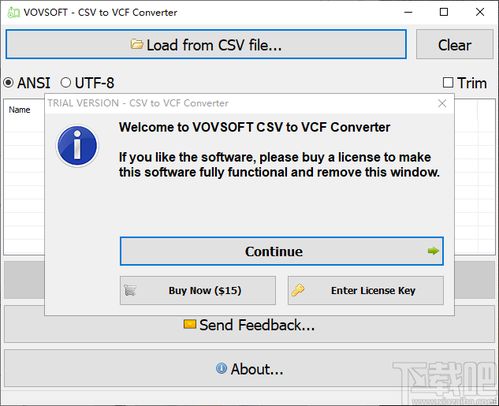Screen dimensions: 499x406
Task: Click the info icon beside About
Action: 221,368
